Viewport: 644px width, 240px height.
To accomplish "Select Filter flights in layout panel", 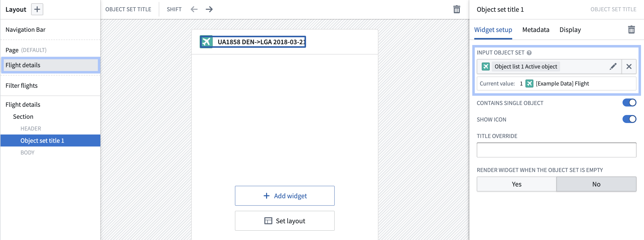I will (x=50, y=85).
